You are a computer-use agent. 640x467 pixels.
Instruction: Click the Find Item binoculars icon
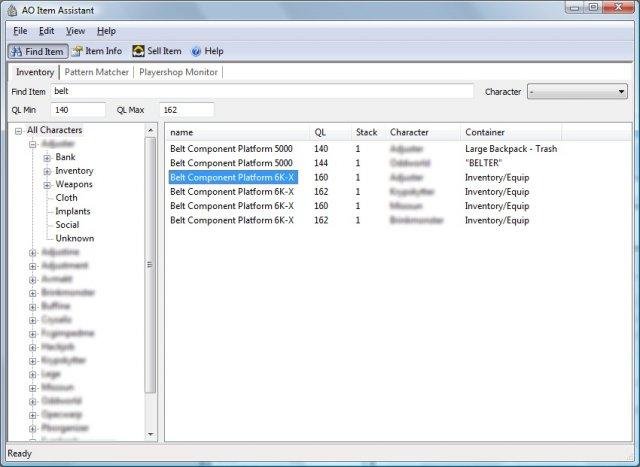pyautogui.click(x=17, y=51)
